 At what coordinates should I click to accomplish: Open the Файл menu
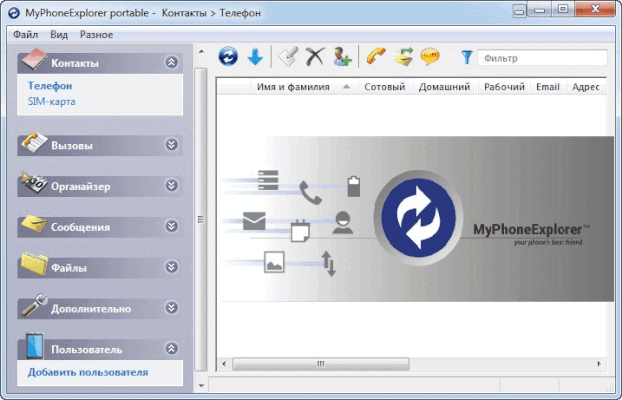(25, 35)
